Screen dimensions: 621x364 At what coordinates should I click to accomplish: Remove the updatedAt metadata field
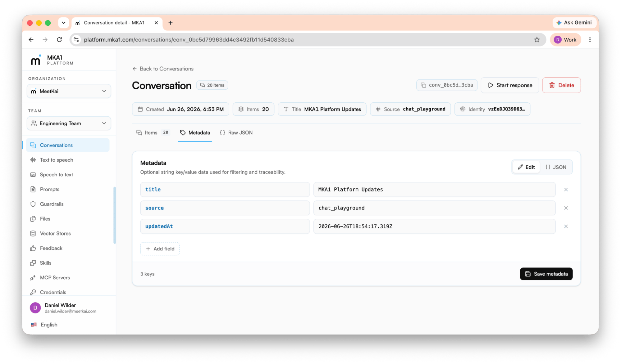click(x=566, y=227)
